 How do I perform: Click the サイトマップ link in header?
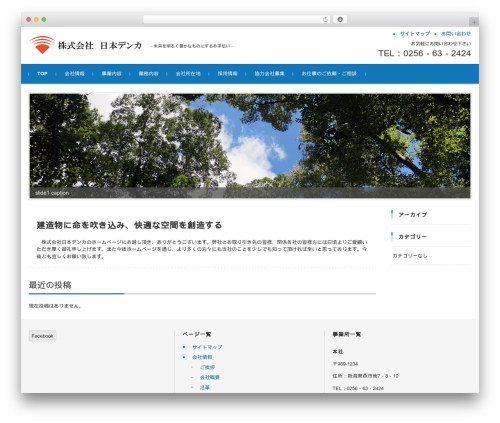pos(415,34)
